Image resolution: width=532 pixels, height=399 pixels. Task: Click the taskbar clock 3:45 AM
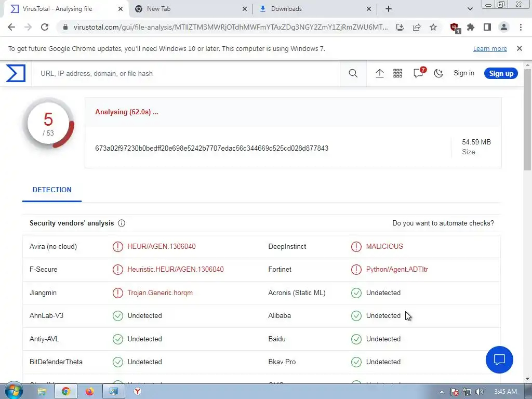506,392
